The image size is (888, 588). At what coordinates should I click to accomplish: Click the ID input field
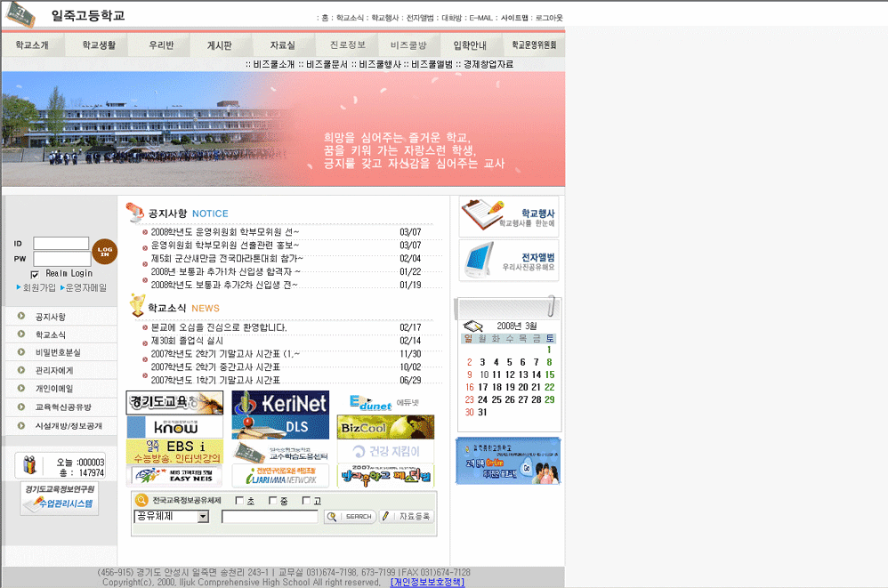[61, 243]
